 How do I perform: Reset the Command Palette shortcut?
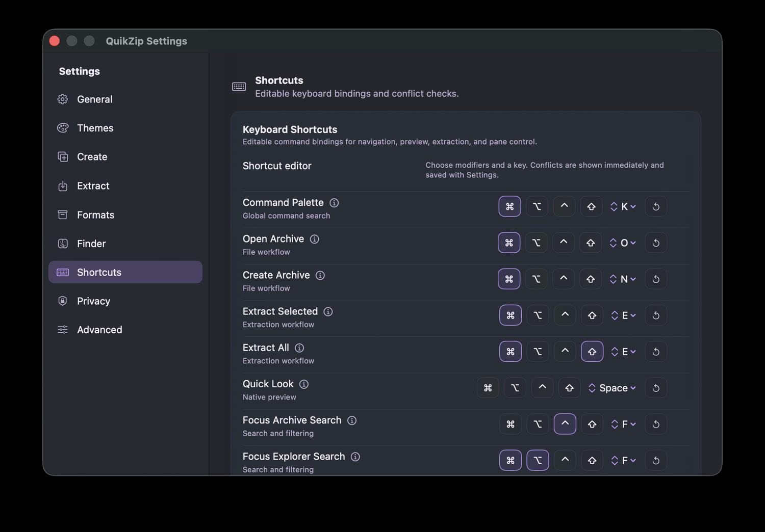click(656, 206)
